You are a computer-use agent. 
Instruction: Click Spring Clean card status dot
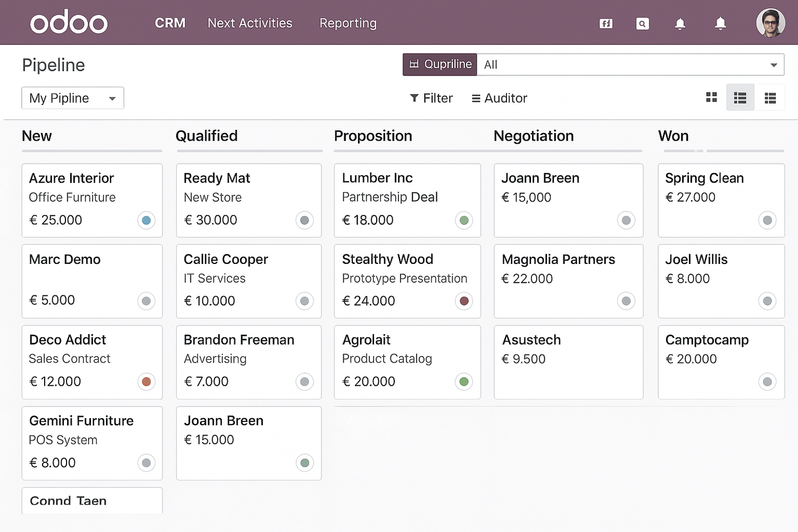point(767,220)
